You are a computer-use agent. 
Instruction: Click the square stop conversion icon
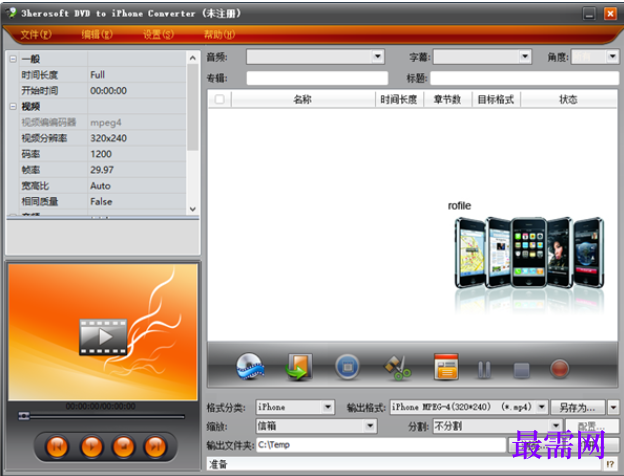pos(521,370)
